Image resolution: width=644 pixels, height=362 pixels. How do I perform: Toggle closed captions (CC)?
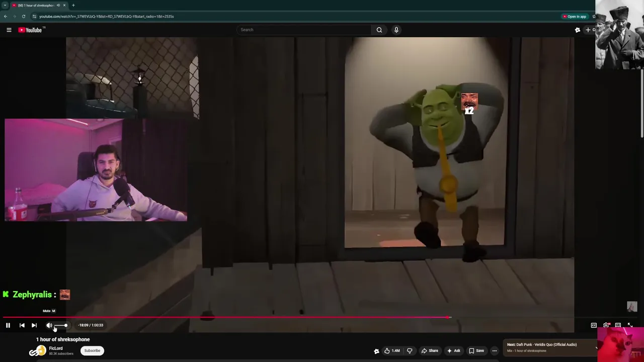[594, 325]
